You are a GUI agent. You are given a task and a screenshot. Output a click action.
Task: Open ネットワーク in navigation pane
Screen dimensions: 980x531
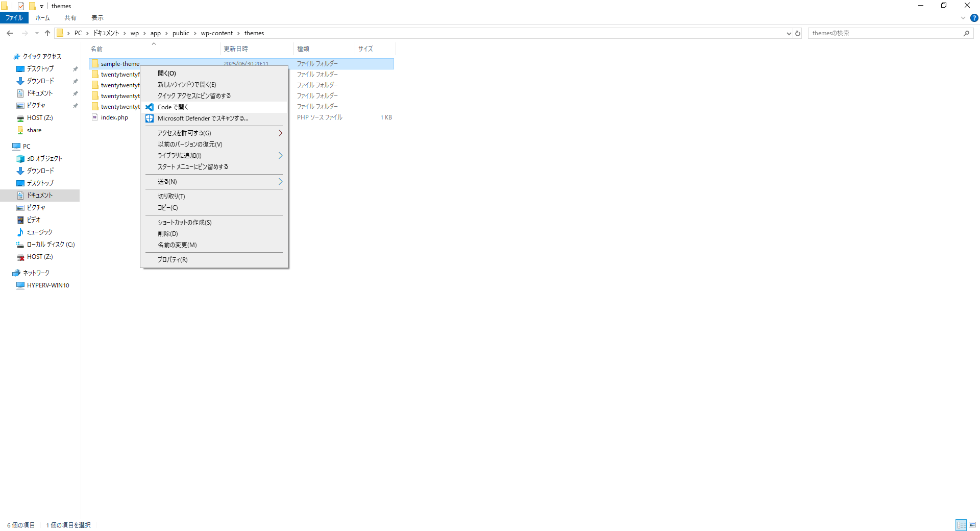coord(36,273)
